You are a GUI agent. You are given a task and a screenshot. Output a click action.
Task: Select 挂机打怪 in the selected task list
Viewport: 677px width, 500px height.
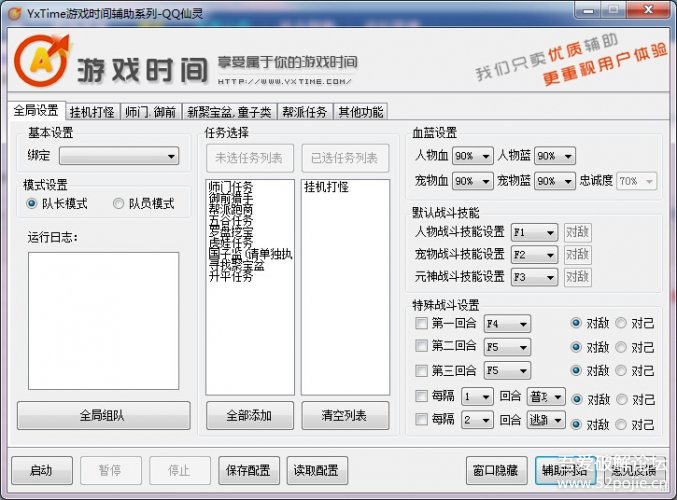coord(326,187)
